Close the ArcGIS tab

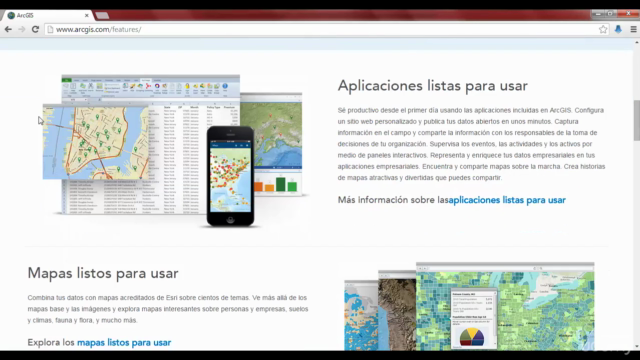(x=87, y=16)
